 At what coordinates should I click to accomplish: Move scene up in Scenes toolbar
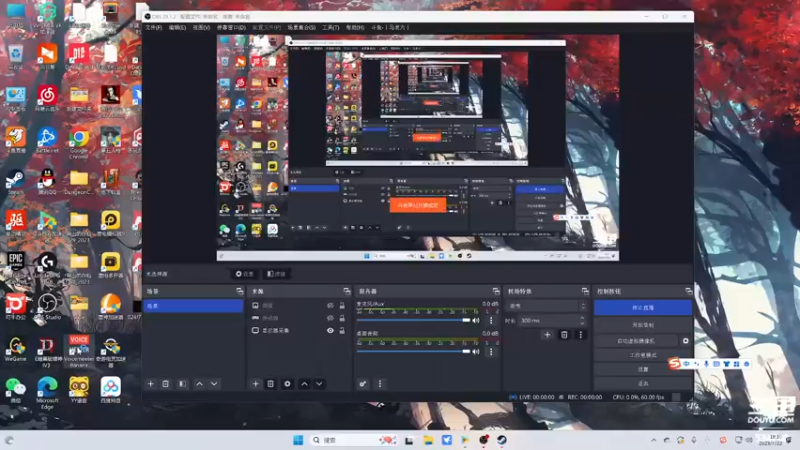199,384
